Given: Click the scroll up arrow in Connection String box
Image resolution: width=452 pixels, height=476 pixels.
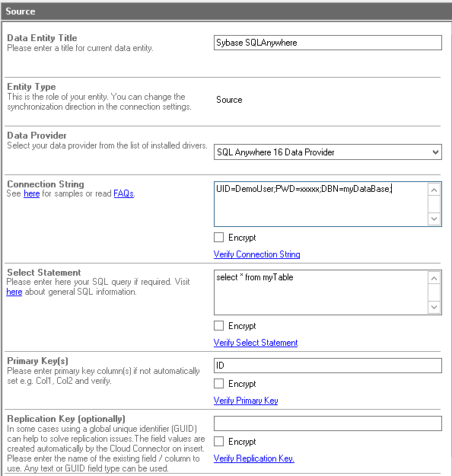Looking at the screenshot, I should tap(434, 190).
